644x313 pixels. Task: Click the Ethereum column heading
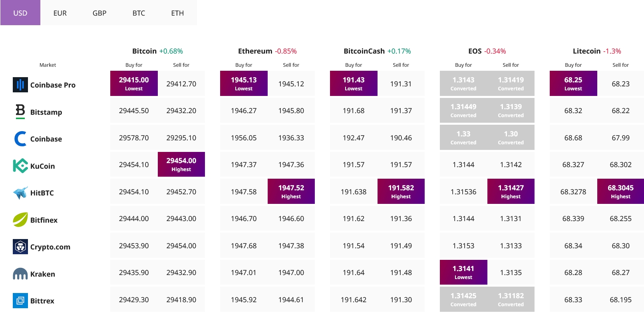pyautogui.click(x=255, y=51)
